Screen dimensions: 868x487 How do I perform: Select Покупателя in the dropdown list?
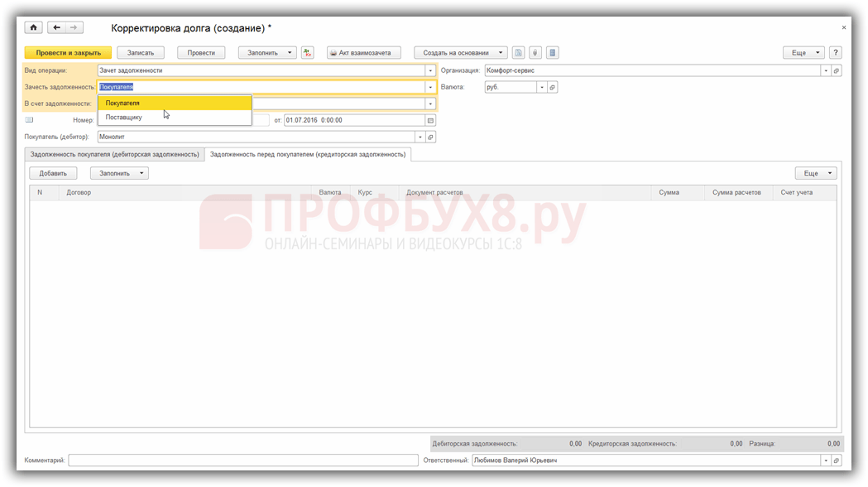point(175,103)
